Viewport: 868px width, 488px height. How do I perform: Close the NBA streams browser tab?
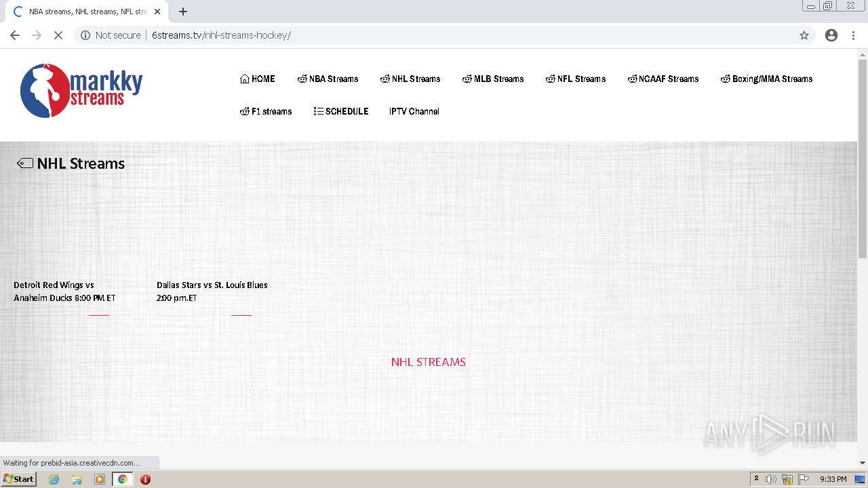[157, 12]
